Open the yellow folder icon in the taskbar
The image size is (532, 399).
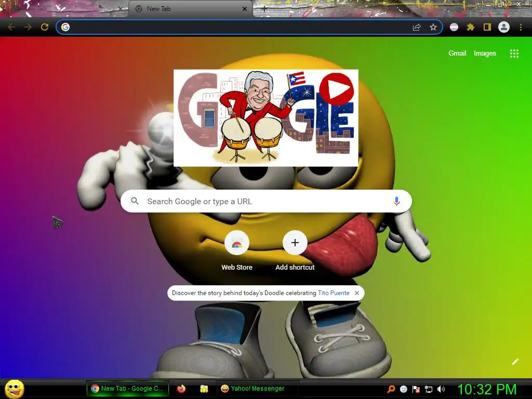[204, 389]
